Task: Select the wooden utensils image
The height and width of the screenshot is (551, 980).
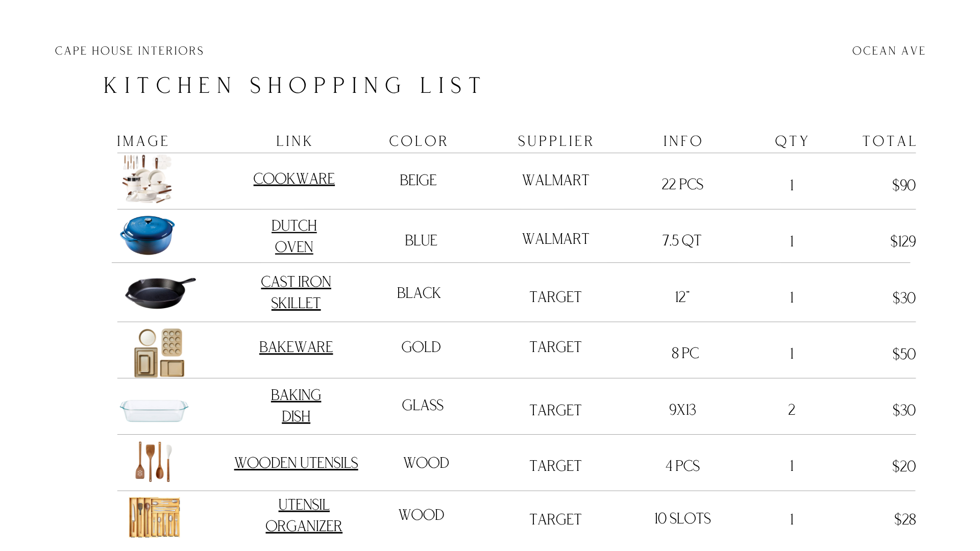Action: [x=154, y=461]
